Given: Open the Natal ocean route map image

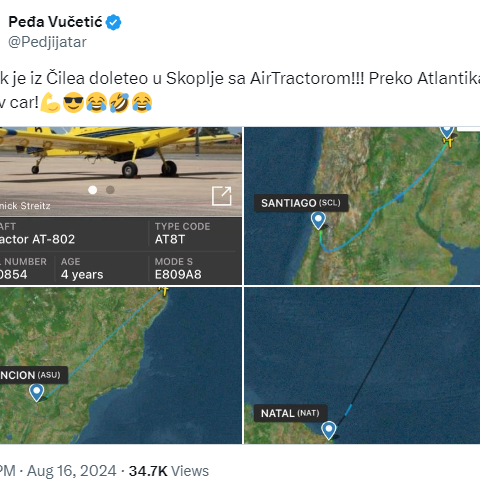Looking at the screenshot, I should (362, 366).
